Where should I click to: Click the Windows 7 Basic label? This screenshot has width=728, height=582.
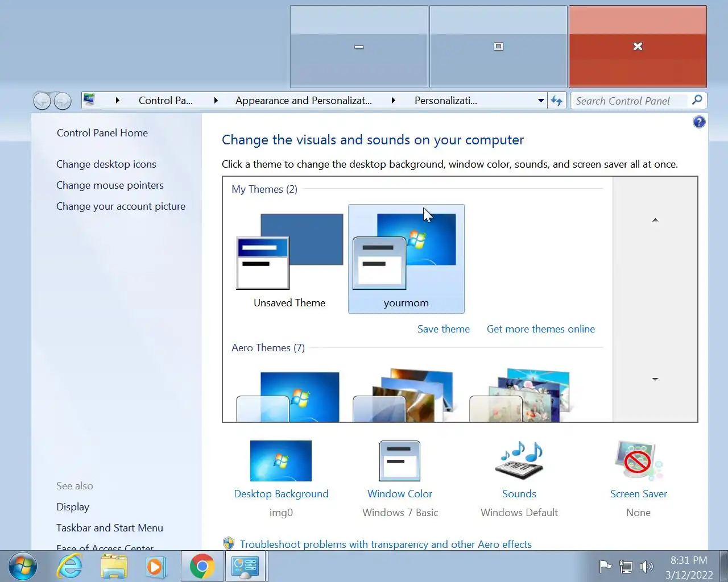[x=400, y=513]
